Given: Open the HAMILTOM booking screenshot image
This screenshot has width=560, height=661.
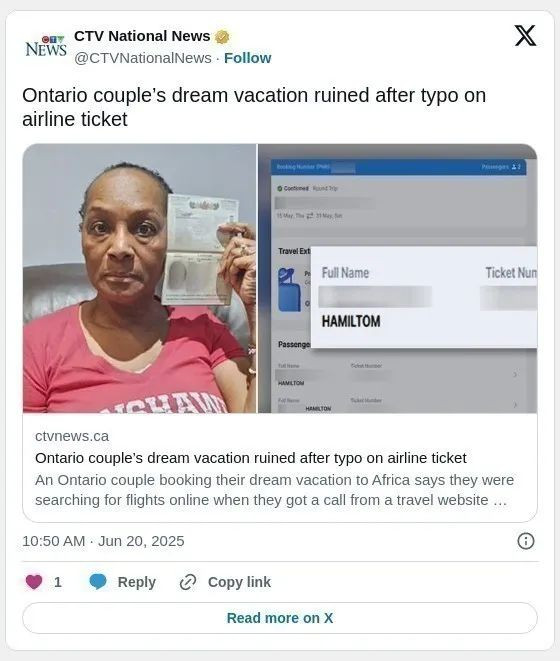Looking at the screenshot, I should pyautogui.click(x=397, y=278).
